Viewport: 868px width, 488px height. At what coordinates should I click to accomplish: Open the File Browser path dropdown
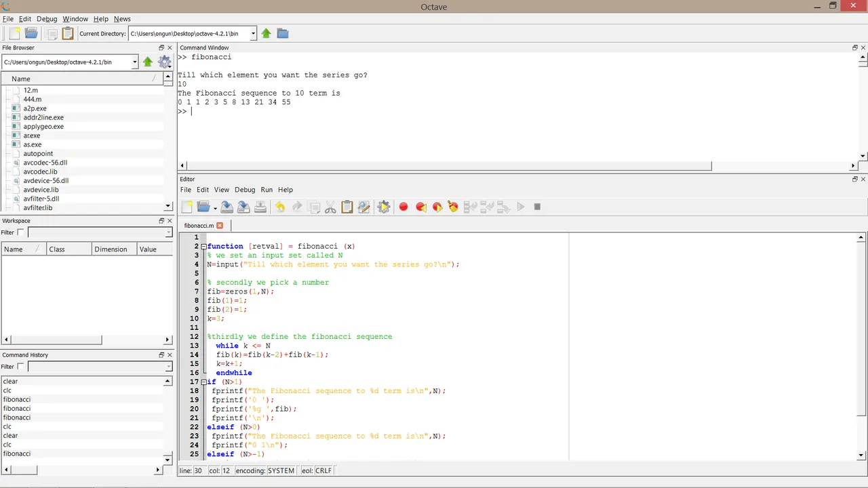134,62
